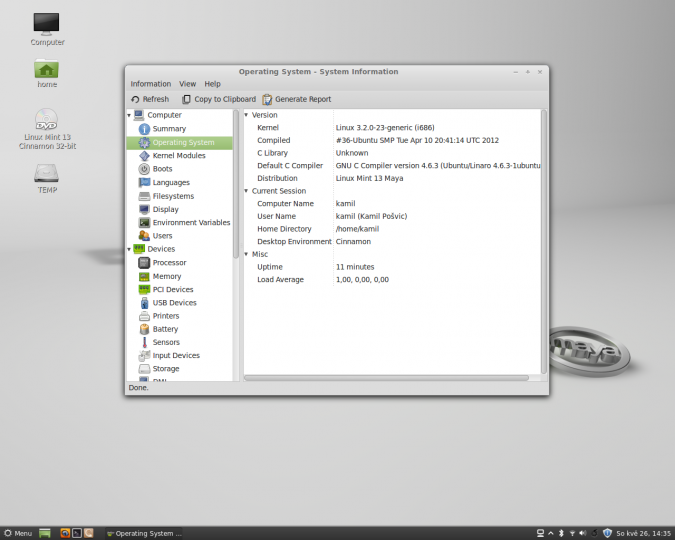Launch Terminal from panel launcher
Screen dimensions: 675x540
77,534
